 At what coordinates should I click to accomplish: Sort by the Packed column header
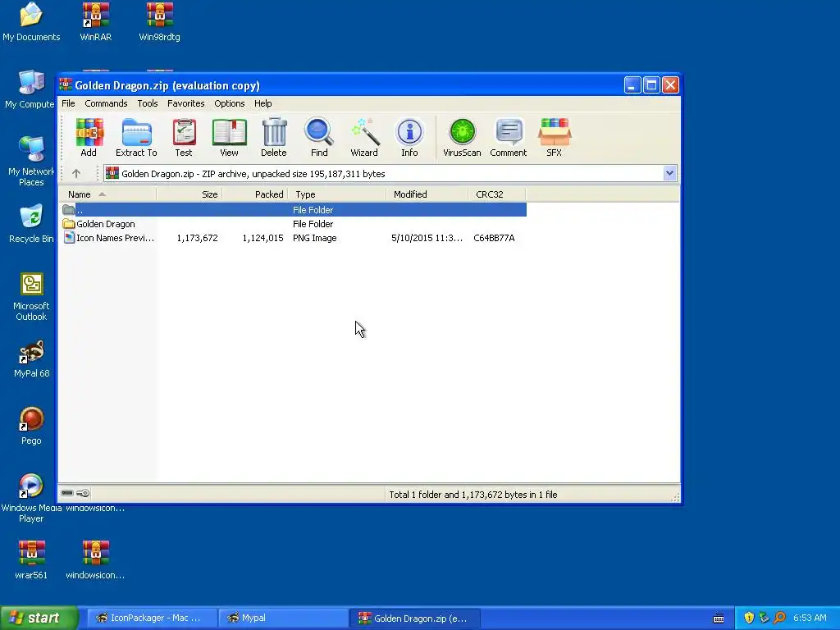[x=255, y=194]
